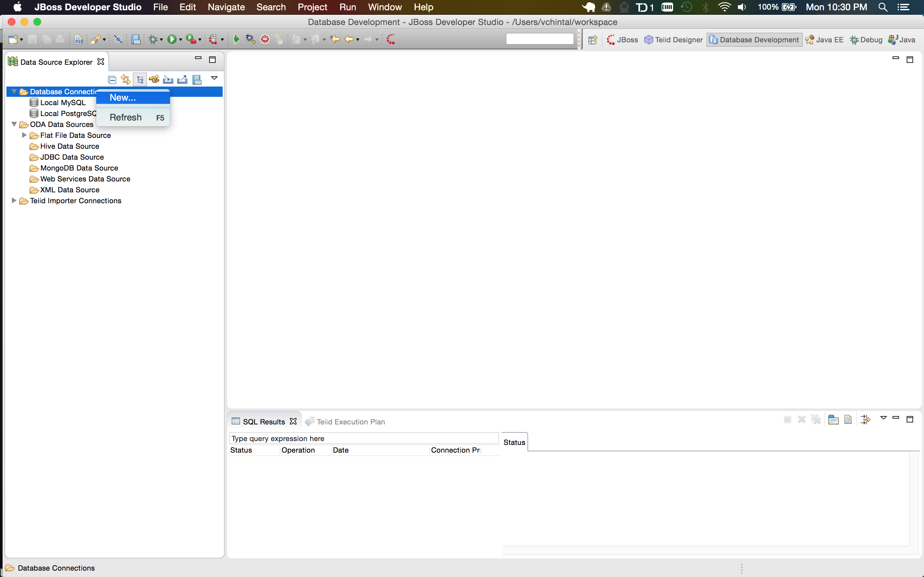This screenshot has height=577, width=924.
Task: Click New Connection Profile icon in explorer toolbar
Action: pos(154,79)
